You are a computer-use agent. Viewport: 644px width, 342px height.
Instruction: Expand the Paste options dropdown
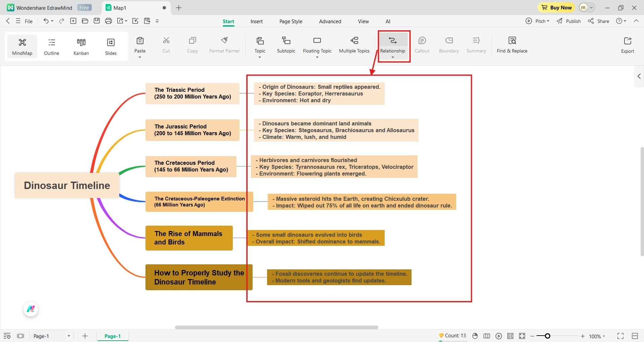click(140, 57)
